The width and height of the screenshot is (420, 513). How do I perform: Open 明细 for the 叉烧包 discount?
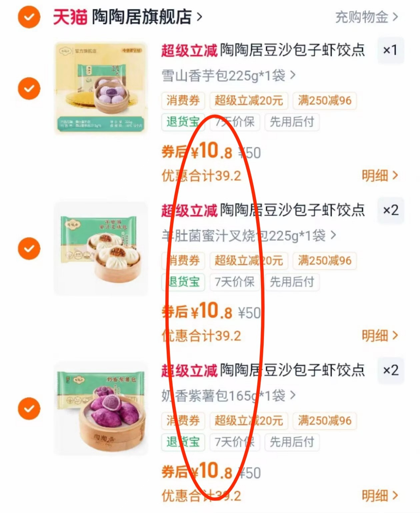click(380, 335)
